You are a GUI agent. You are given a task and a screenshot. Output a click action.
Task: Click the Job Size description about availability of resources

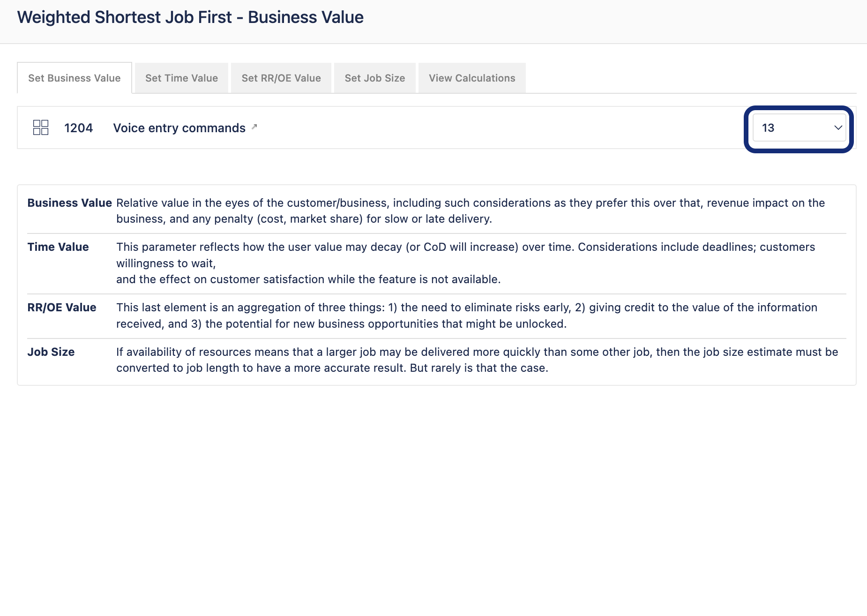point(477,360)
